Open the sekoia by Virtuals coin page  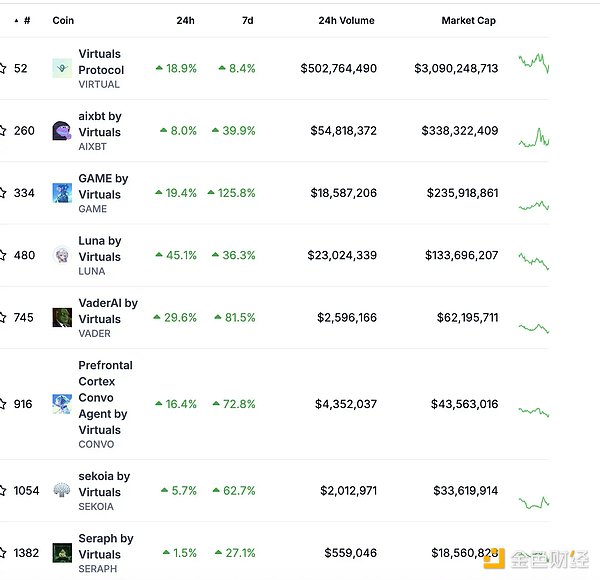click(103, 484)
